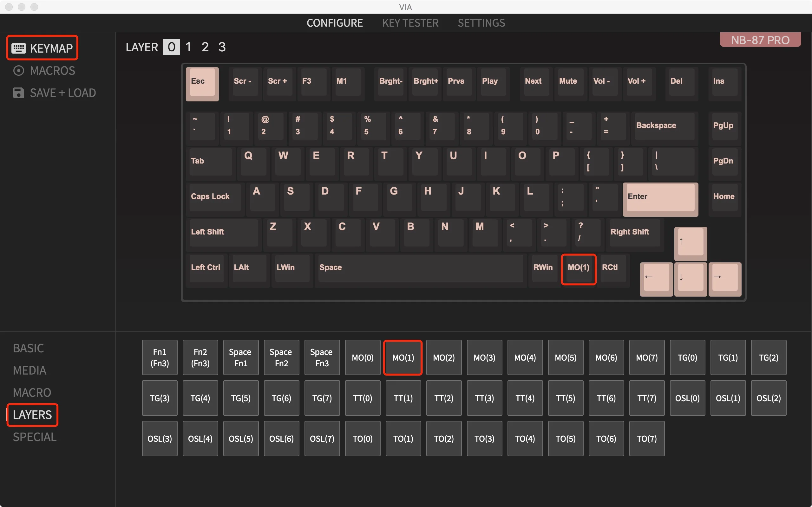
Task: Select the CONFIGURE tab
Action: click(335, 23)
